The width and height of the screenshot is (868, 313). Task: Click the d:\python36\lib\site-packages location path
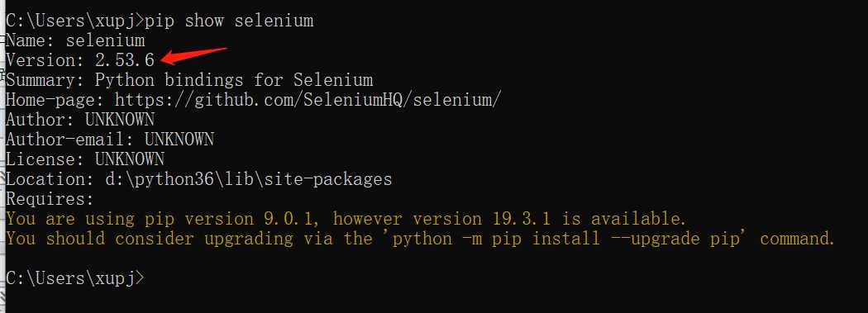click(x=249, y=179)
